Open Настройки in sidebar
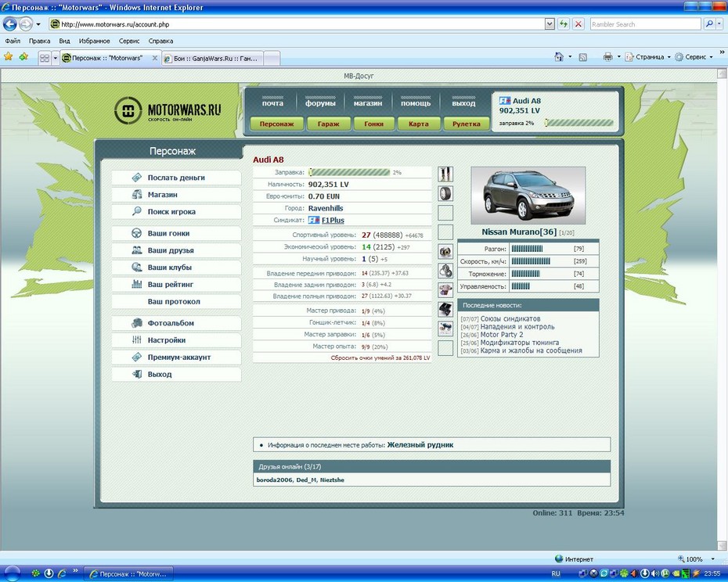This screenshot has width=728, height=582. click(176, 340)
